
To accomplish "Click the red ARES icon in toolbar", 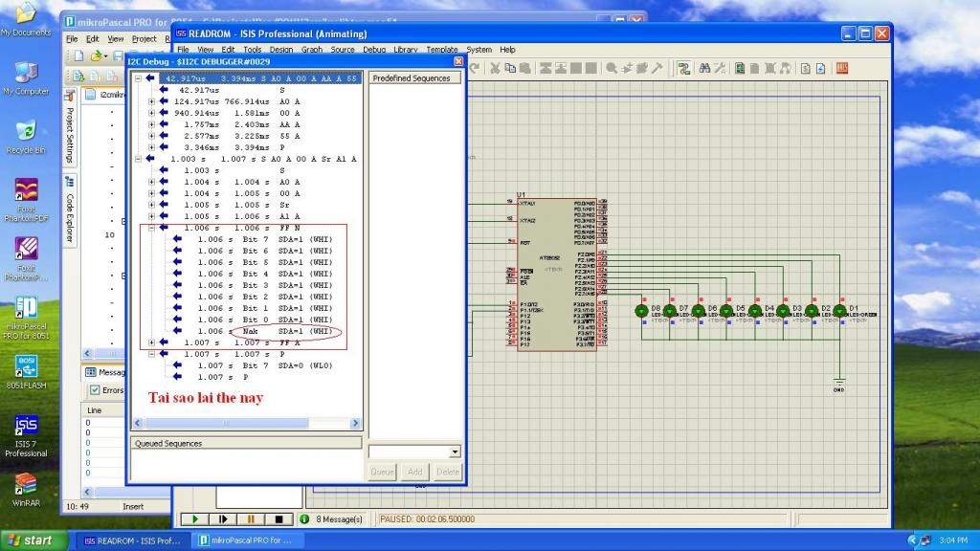I will point(842,68).
